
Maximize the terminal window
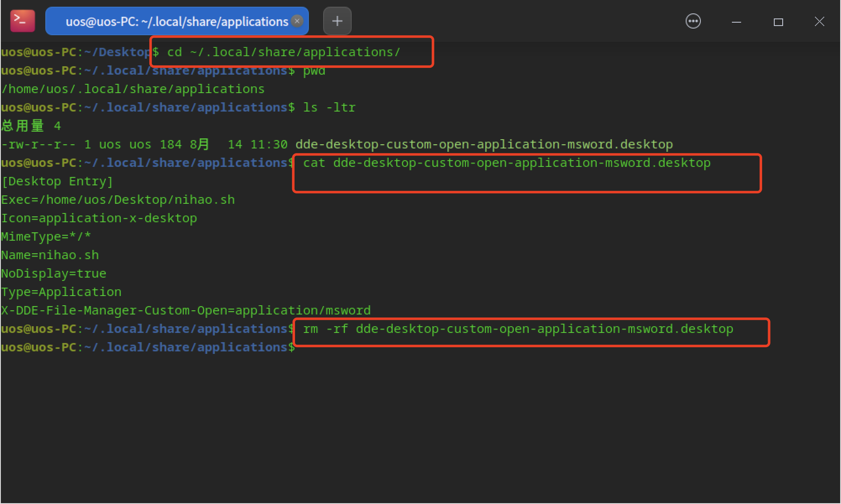tap(778, 22)
